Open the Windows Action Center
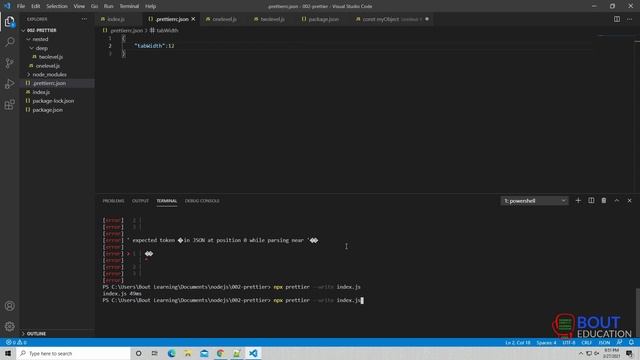Image resolution: width=640 pixels, height=360 pixels. 629,353
